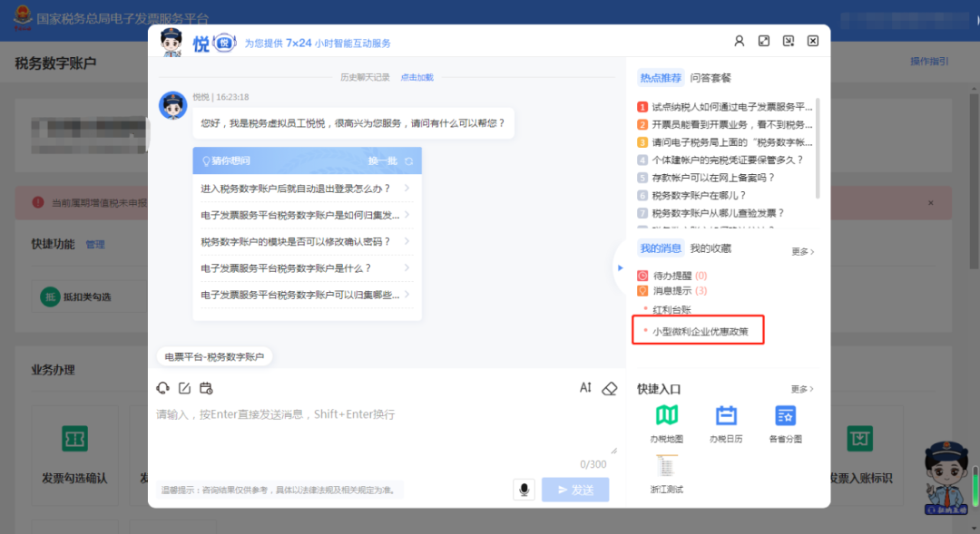Select the 我的收藏 tab
Viewport: 980px width, 534px height.
710,248
